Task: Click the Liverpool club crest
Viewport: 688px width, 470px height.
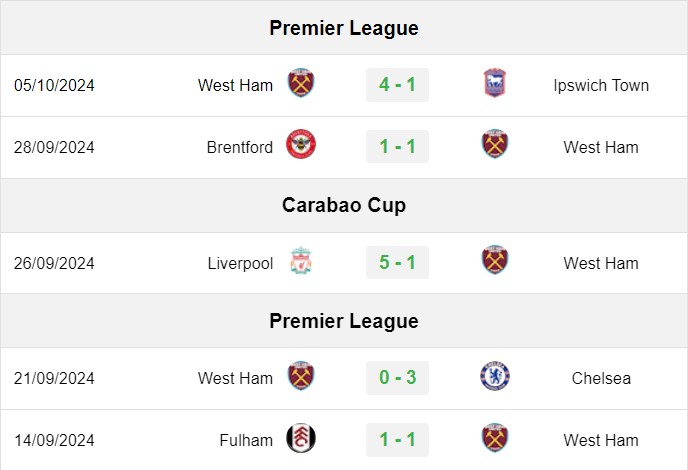Action: 301,260
